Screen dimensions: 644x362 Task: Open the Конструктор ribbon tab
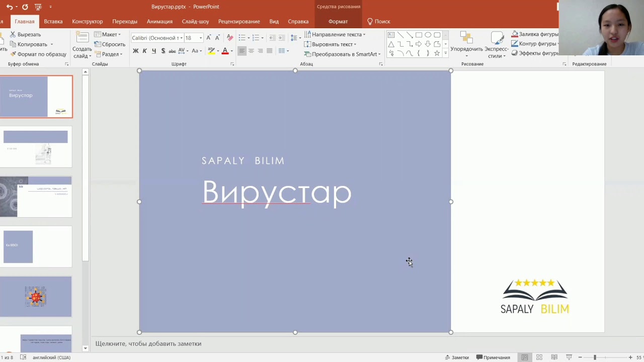[88, 22]
